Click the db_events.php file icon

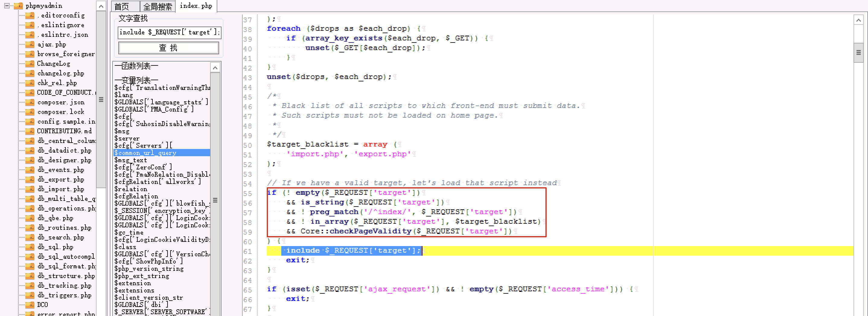(x=30, y=170)
